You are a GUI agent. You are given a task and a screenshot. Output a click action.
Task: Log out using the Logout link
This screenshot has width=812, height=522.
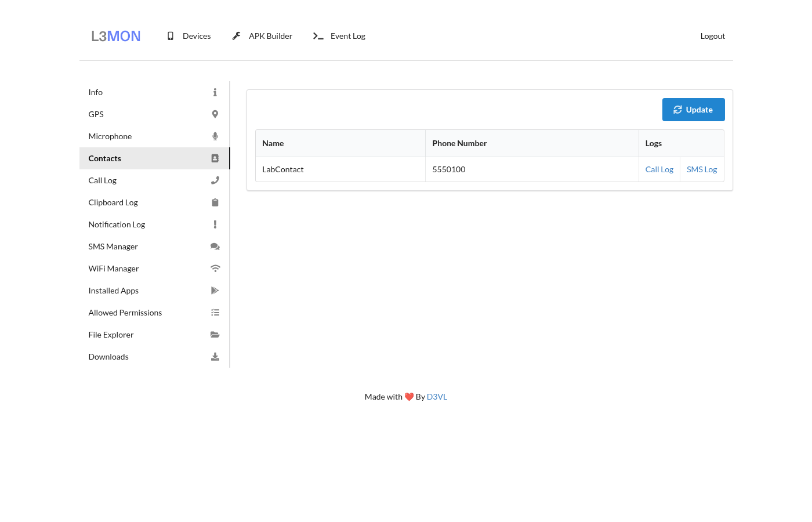click(x=713, y=36)
